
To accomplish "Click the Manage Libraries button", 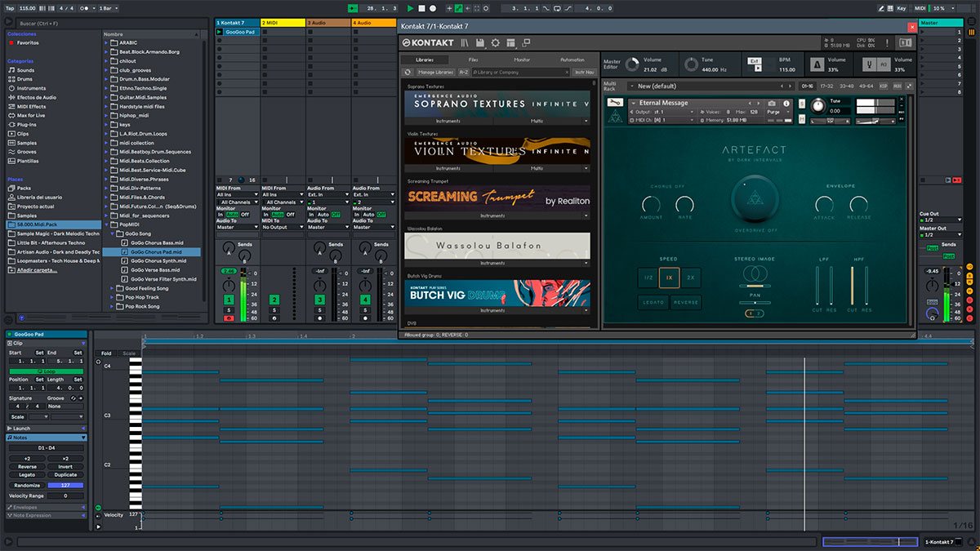I will pos(434,72).
